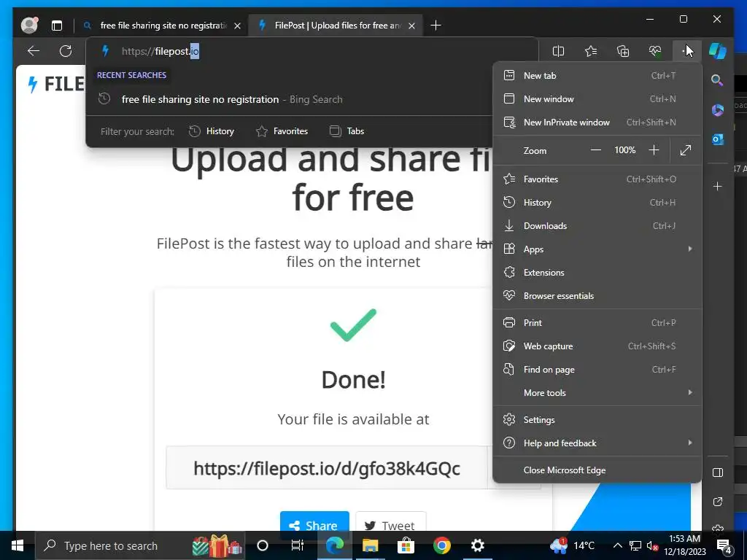The image size is (747, 560).
Task: Open Microsoft Store from taskbar
Action: point(406,545)
